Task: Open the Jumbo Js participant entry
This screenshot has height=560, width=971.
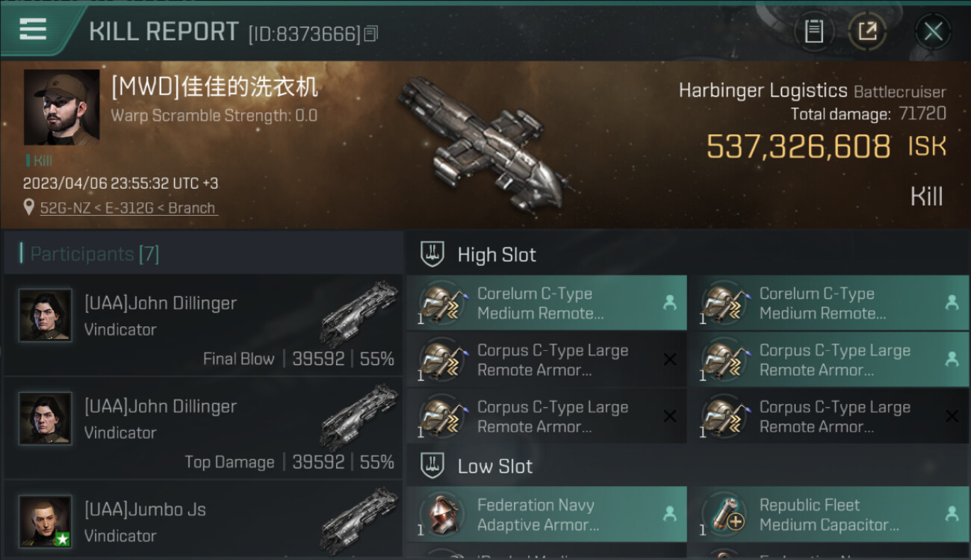Action: tap(202, 520)
